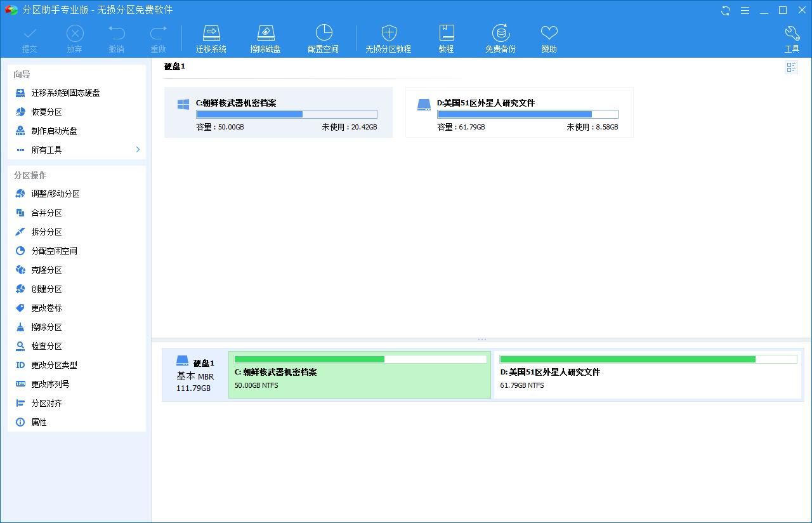The width and height of the screenshot is (812, 523).
Task: Open the 擦除磁盘 tool
Action: coord(266,37)
